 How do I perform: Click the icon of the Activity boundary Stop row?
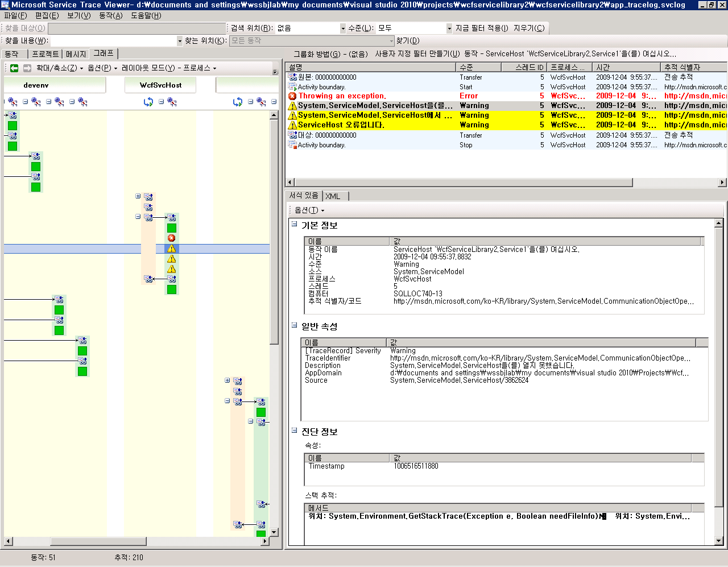point(292,144)
